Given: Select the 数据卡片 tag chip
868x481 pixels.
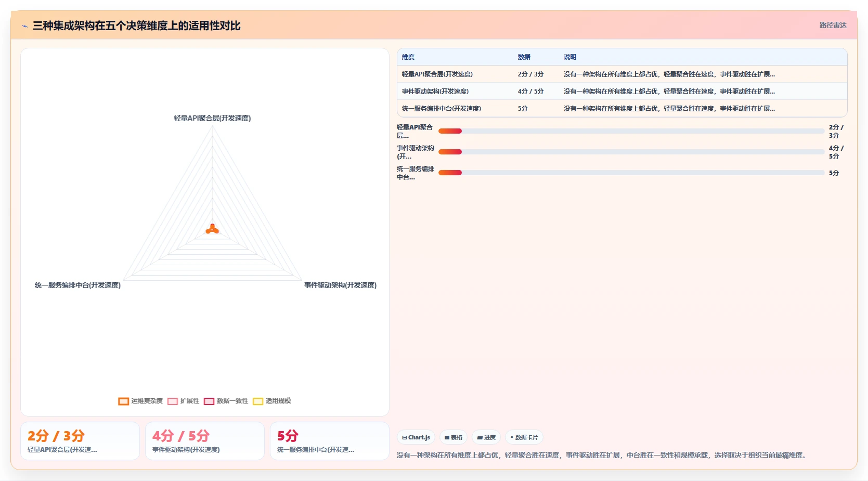Looking at the screenshot, I should [x=524, y=437].
